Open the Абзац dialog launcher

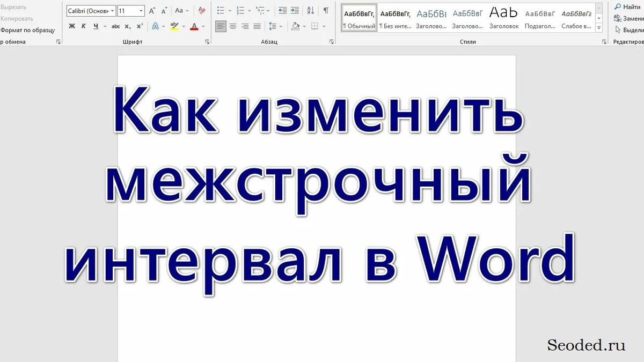click(331, 42)
